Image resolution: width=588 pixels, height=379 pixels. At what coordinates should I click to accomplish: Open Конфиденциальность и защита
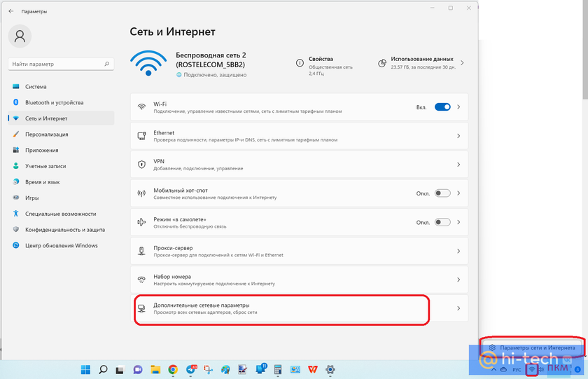(61, 230)
